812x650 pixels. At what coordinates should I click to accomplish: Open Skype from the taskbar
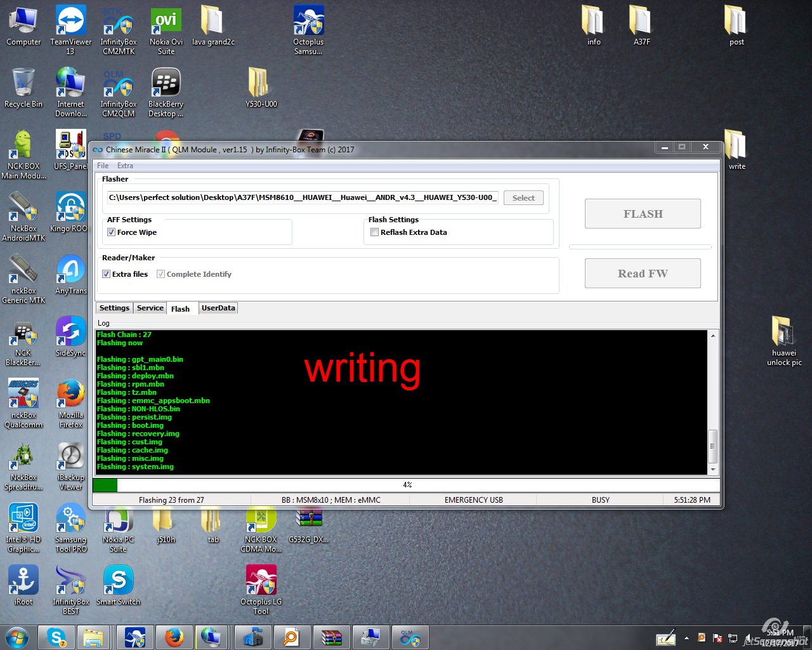click(x=56, y=637)
